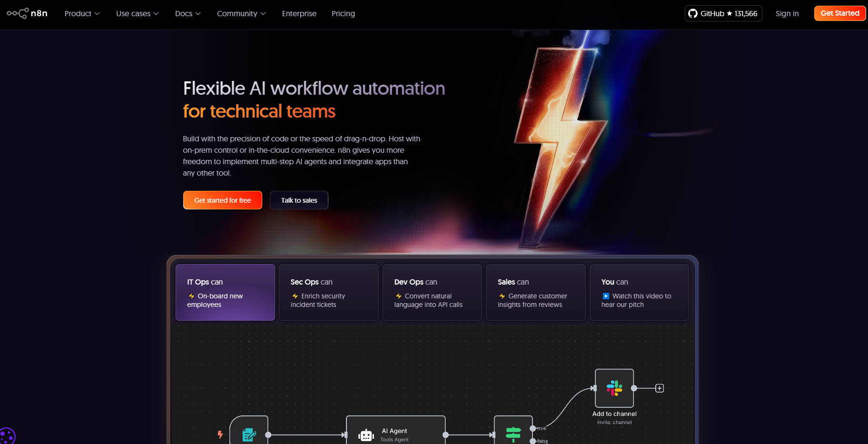Click the true output connector of the If node

533,428
